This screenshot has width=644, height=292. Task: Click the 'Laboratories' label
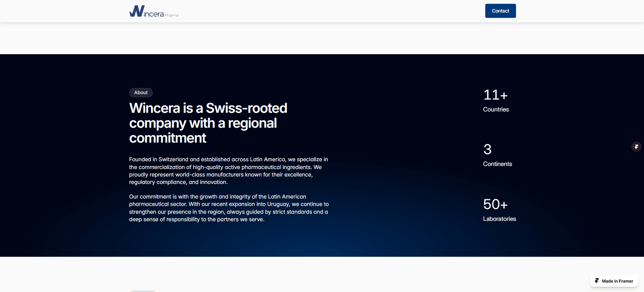(499, 219)
